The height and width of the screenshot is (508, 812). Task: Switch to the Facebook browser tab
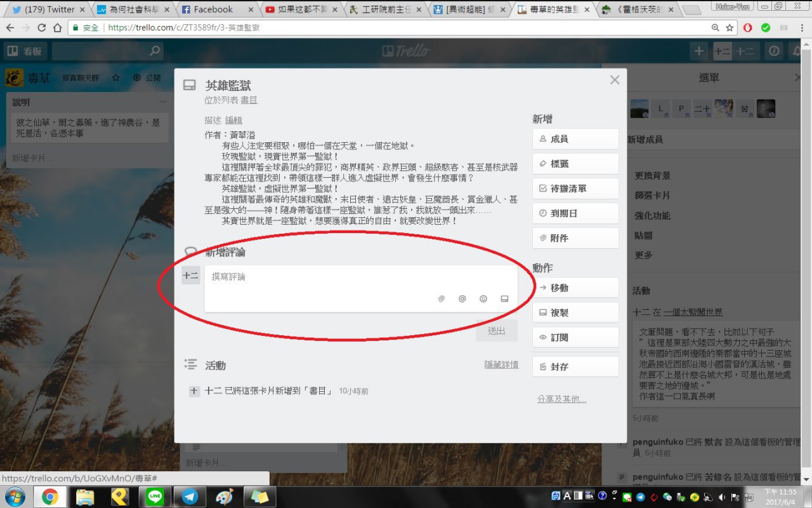(x=214, y=10)
